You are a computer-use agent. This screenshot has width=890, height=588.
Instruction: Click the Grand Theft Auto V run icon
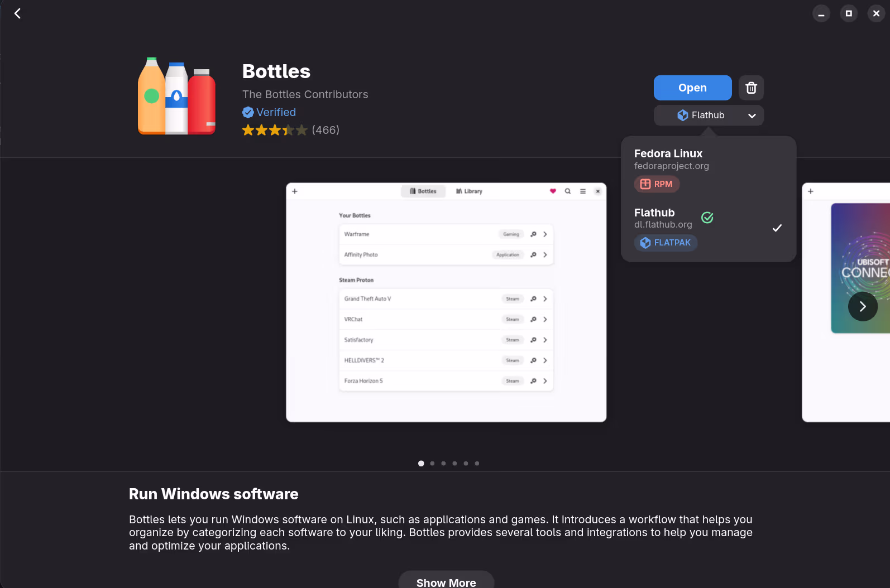click(533, 299)
